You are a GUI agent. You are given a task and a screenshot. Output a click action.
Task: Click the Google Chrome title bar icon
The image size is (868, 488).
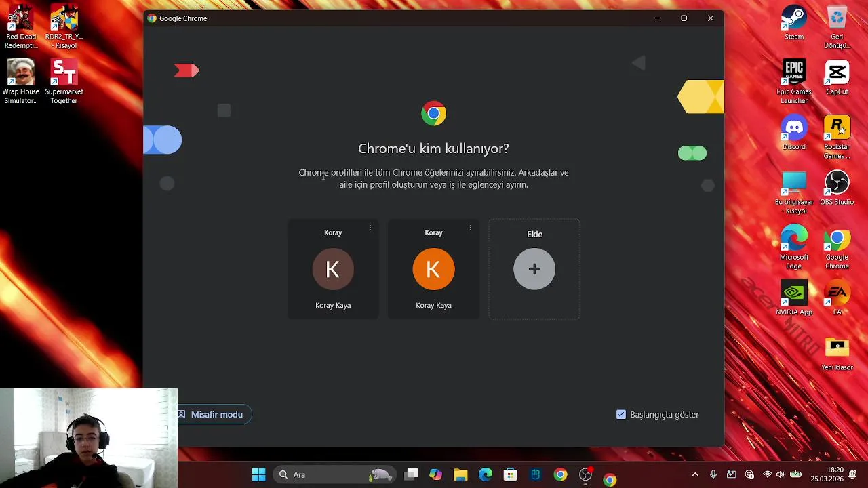[x=152, y=18]
